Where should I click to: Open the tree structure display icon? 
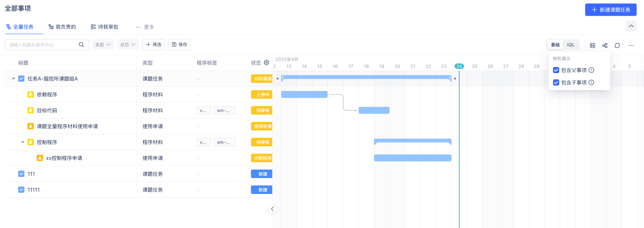pyautogui.click(x=605, y=45)
